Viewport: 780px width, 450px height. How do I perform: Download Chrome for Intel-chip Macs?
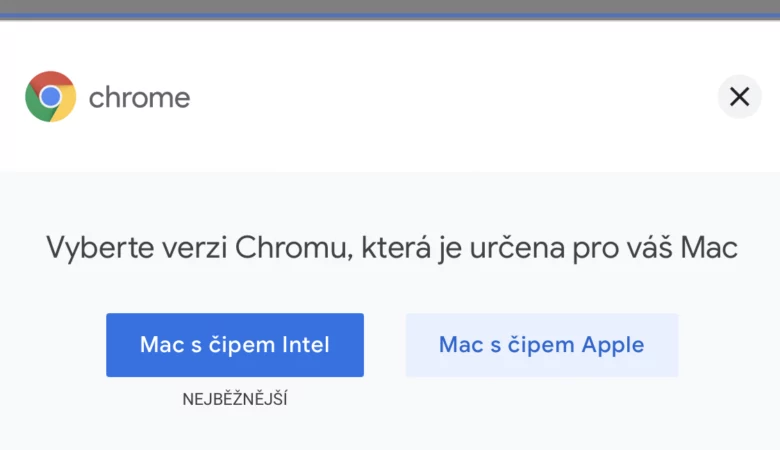[x=235, y=345]
